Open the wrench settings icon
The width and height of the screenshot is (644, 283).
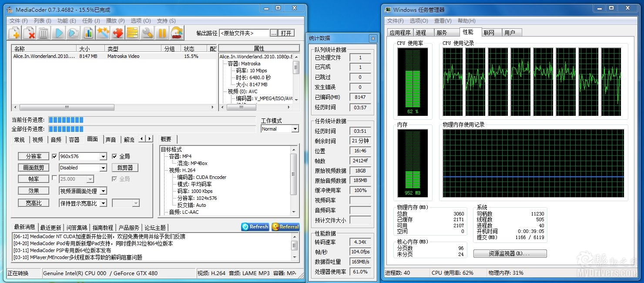click(148, 33)
